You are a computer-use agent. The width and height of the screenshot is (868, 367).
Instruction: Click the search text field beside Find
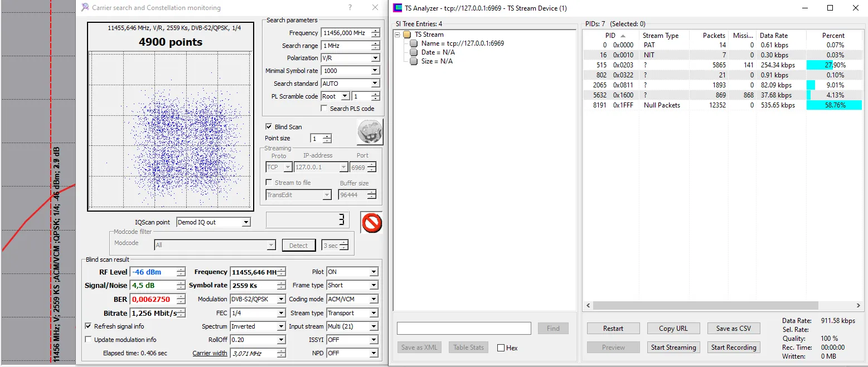464,329
